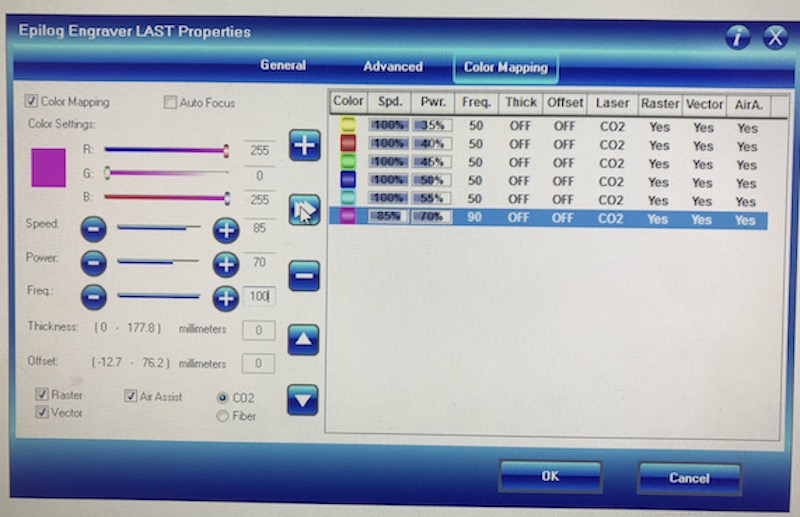The width and height of the screenshot is (800, 517).
Task: Click the Laser column header
Action: pos(612,104)
